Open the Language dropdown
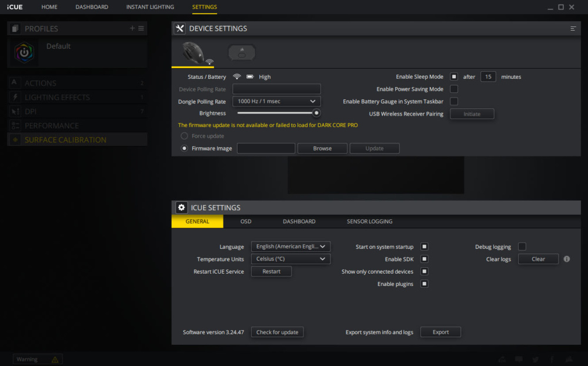Viewport: 588px width, 366px height. point(290,247)
